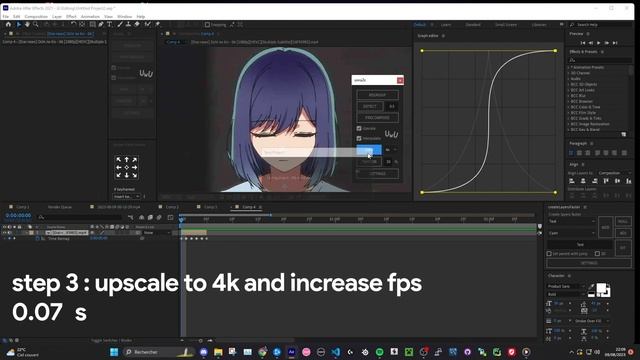
Task: Expand BCC Blur effects category
Action: [x=568, y=96]
